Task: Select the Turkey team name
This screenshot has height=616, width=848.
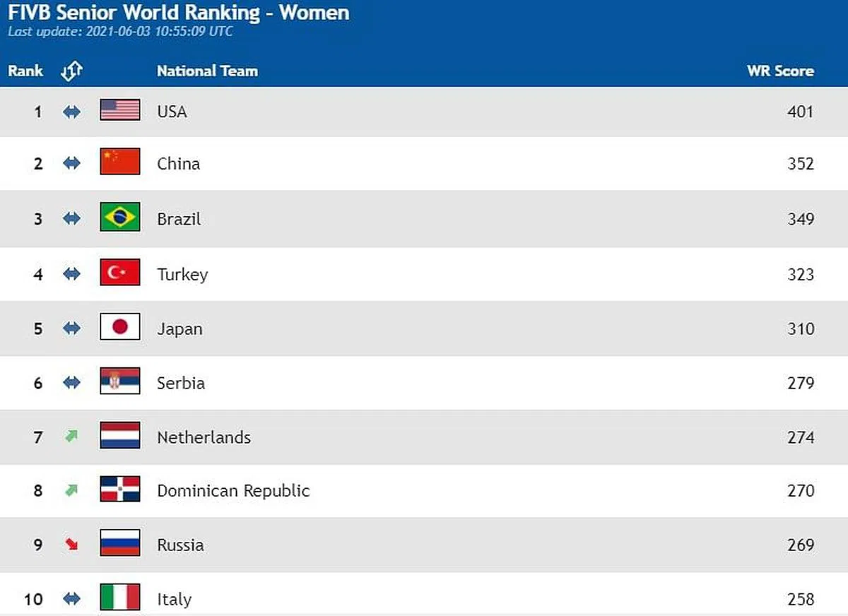Action: coord(182,274)
